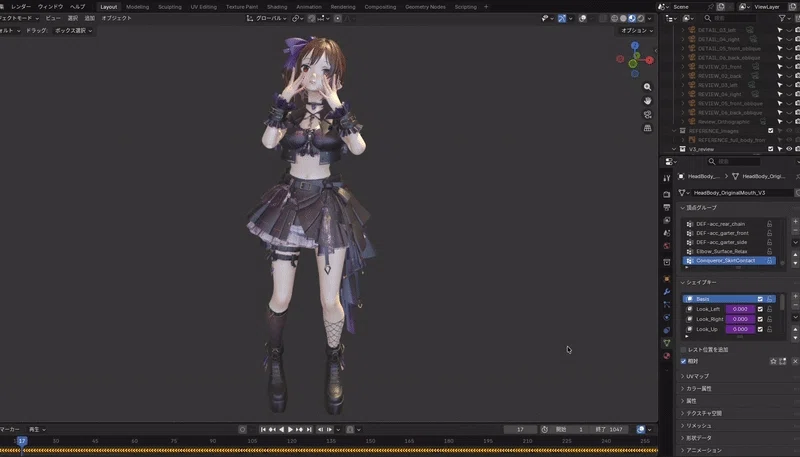Switch to the Sculpting workspace tab
Screen dimensions: 800x457
[x=169, y=7]
